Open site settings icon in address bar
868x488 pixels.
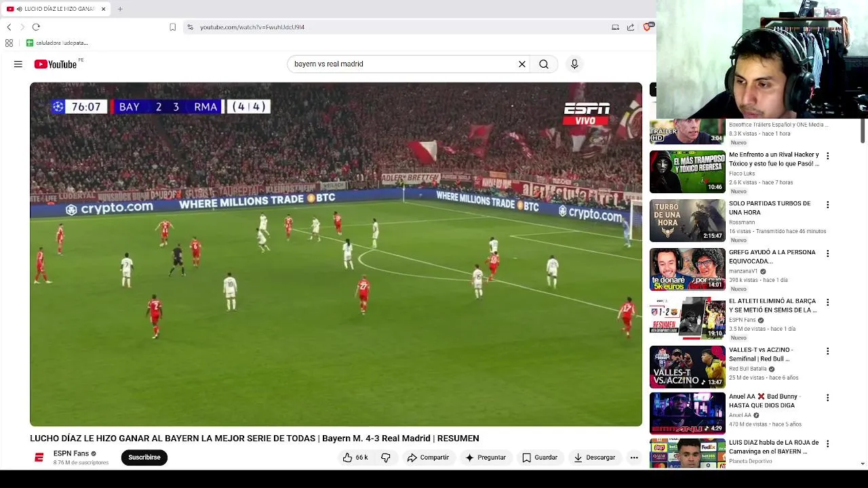pyautogui.click(x=191, y=27)
